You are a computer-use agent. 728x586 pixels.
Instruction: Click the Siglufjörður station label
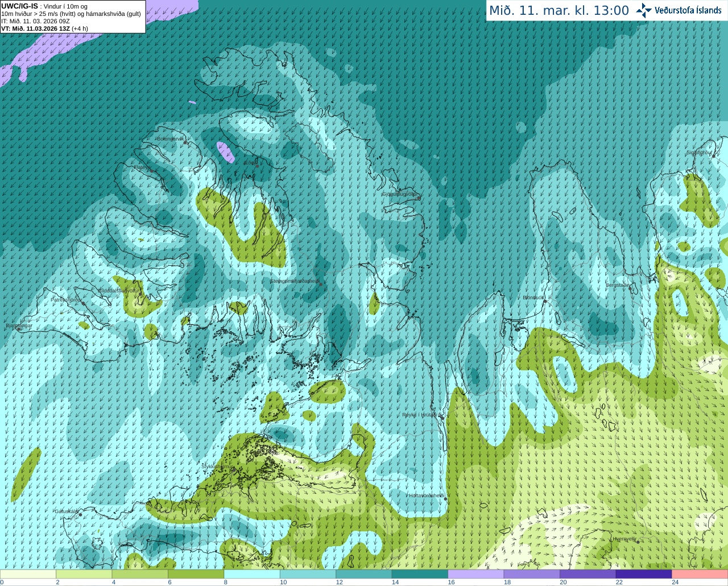pyautogui.click(x=699, y=152)
